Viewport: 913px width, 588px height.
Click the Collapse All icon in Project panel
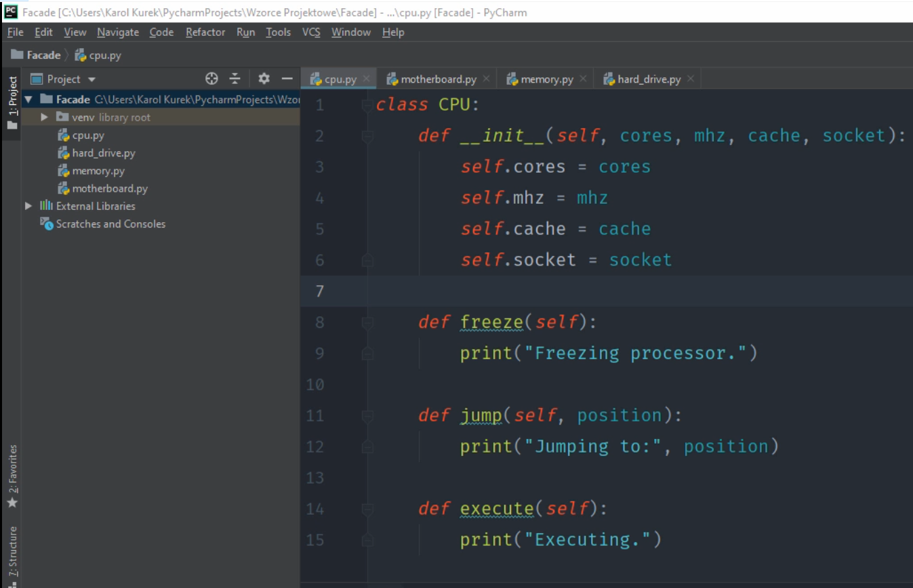(x=235, y=79)
